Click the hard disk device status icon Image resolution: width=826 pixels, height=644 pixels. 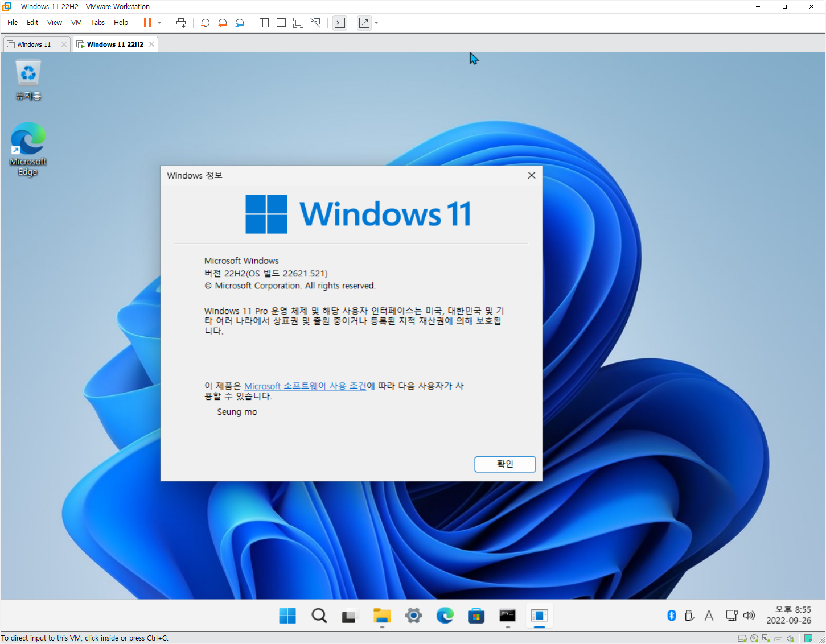click(742, 638)
